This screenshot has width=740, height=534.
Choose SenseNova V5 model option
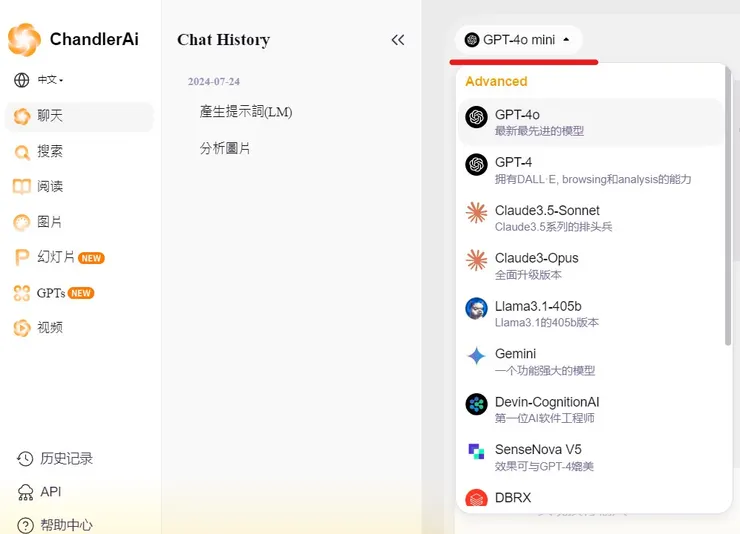(x=590, y=457)
